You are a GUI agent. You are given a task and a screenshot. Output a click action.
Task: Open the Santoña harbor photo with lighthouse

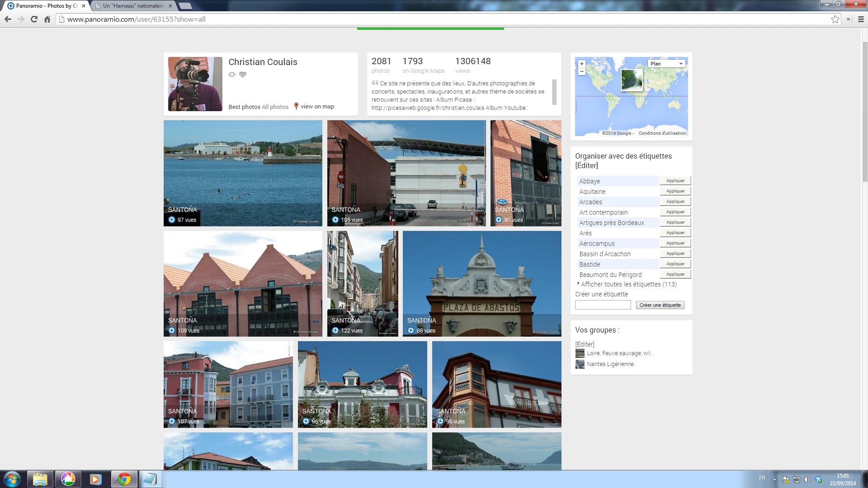coord(243,173)
